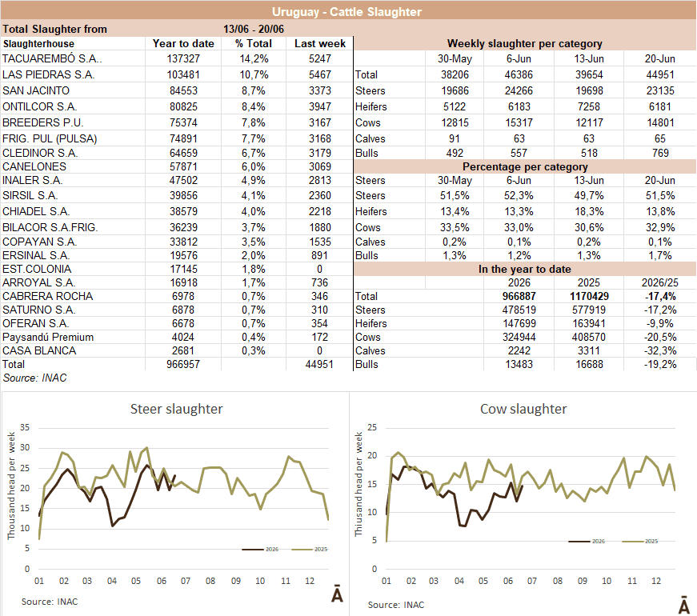The width and height of the screenshot is (697, 616).
Task: Click the 2025 legend entry in Steer chart
Action: pos(310,550)
